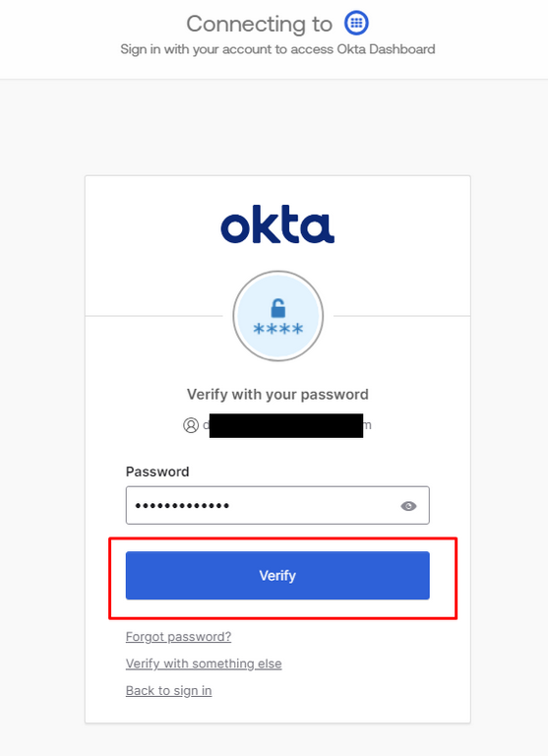Click the Verify with your password heading
The image size is (548, 756).
[277, 395]
